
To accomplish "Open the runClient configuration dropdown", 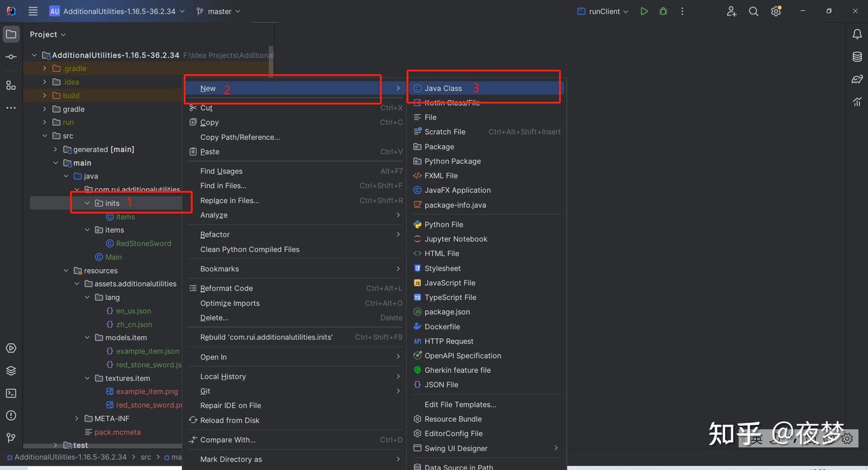I will [603, 11].
